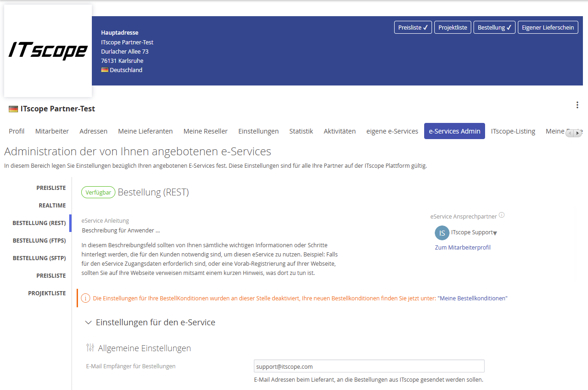Switch to the Mitarbeiter tab
The height and width of the screenshot is (390, 588).
point(52,131)
